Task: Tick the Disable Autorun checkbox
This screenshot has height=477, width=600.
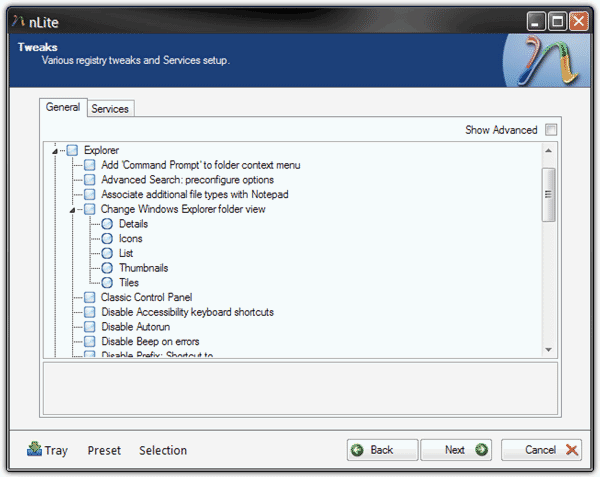Action: pyautogui.click(x=91, y=327)
